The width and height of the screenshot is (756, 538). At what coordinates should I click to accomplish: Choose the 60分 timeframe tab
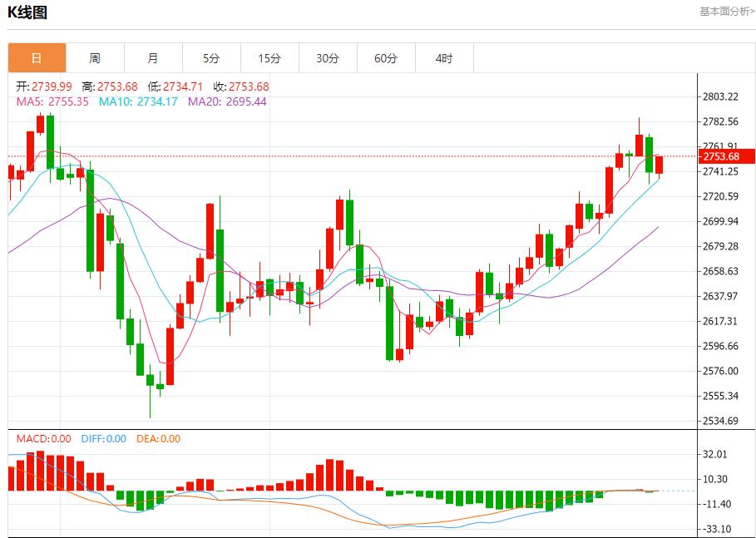(x=386, y=58)
